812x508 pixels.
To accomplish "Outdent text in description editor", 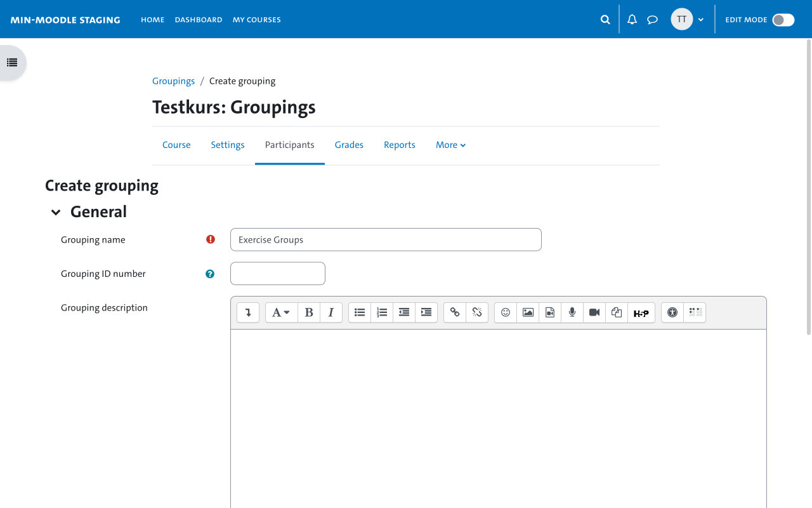I will [404, 312].
